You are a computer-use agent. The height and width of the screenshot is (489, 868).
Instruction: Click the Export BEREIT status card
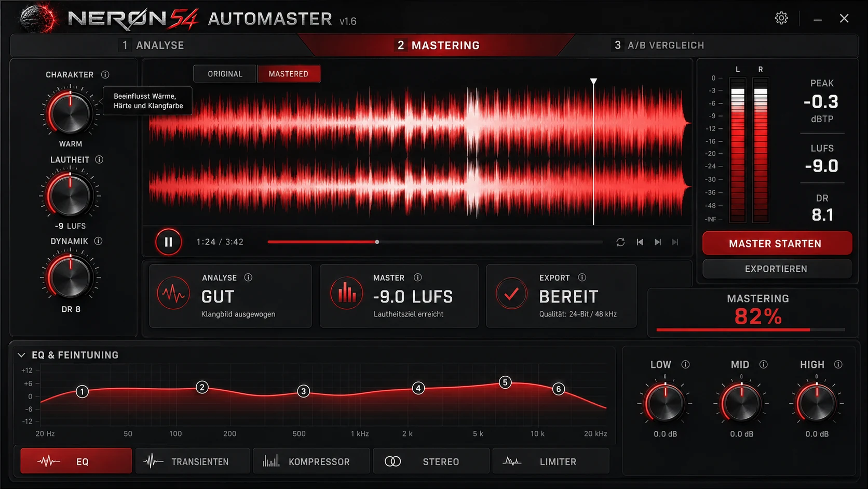pyautogui.click(x=561, y=296)
